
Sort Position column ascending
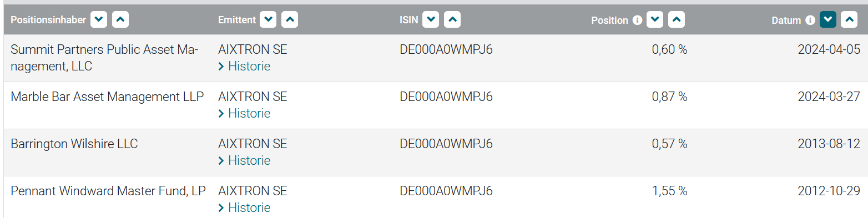(x=677, y=20)
